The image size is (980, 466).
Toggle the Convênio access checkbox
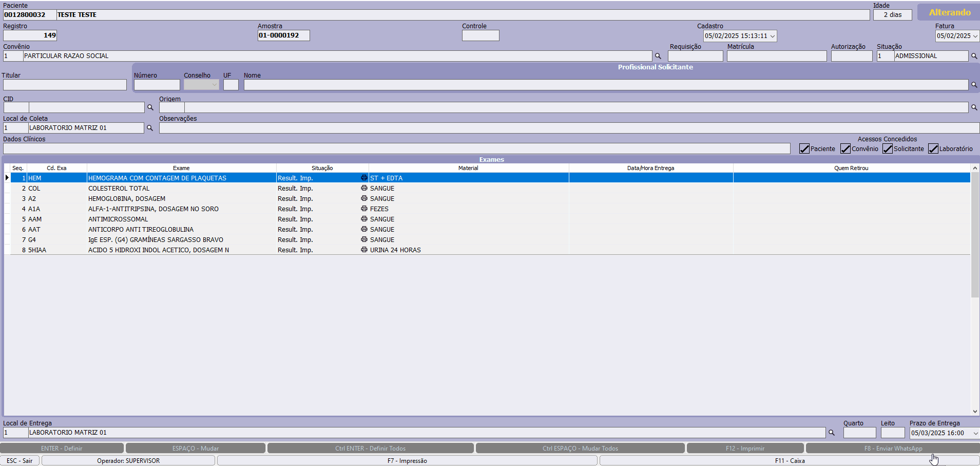(846, 149)
